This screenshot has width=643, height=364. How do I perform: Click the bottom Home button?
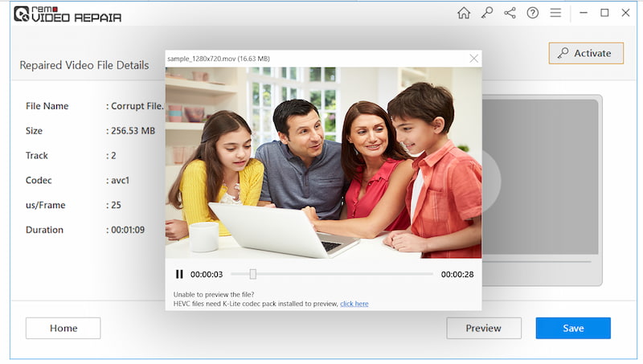63,329
